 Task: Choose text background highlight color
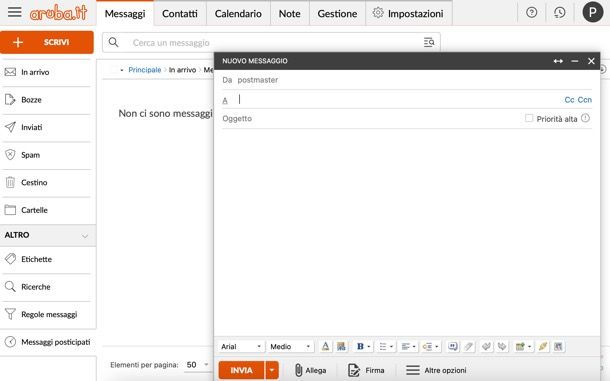coord(341,346)
